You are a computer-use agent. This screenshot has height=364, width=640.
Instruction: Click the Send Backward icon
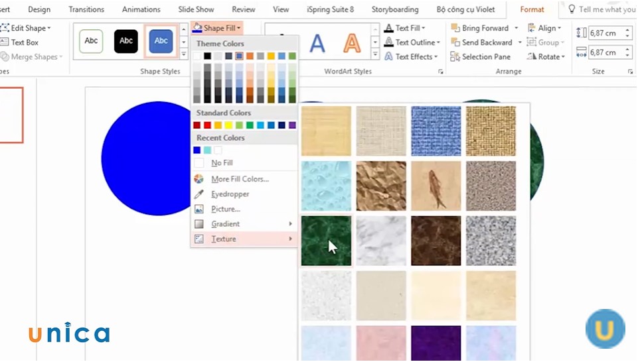pyautogui.click(x=455, y=42)
